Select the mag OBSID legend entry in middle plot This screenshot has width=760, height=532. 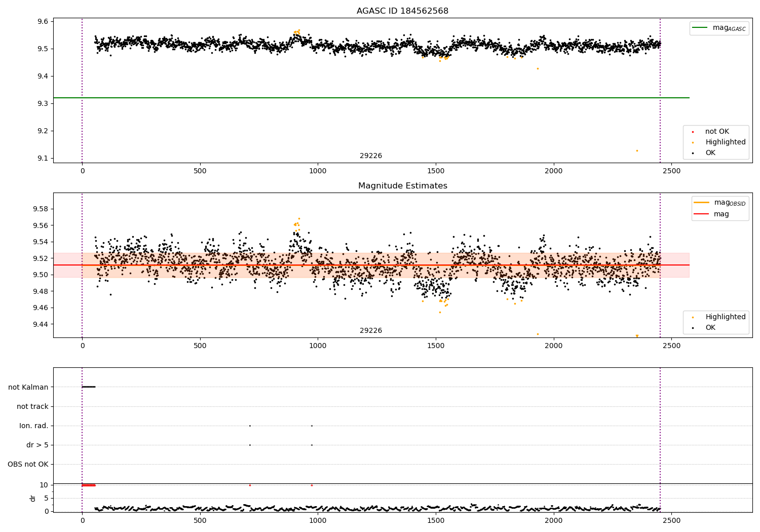(720, 203)
